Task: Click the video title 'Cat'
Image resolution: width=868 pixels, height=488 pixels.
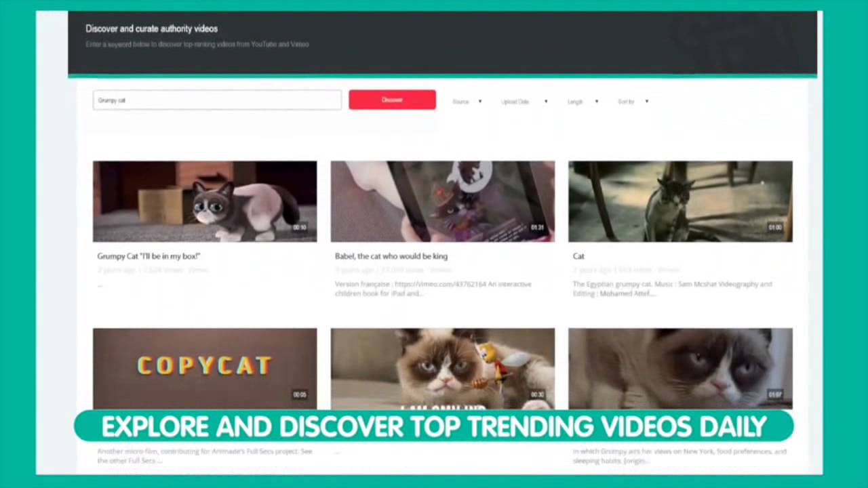Action: point(578,256)
